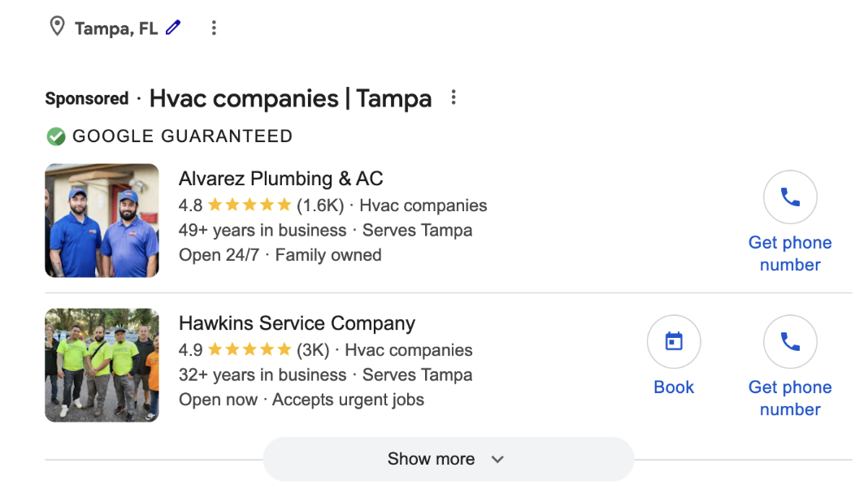Click phone icon for Hawkins Service Company
The width and height of the screenshot is (868, 502).
point(790,342)
